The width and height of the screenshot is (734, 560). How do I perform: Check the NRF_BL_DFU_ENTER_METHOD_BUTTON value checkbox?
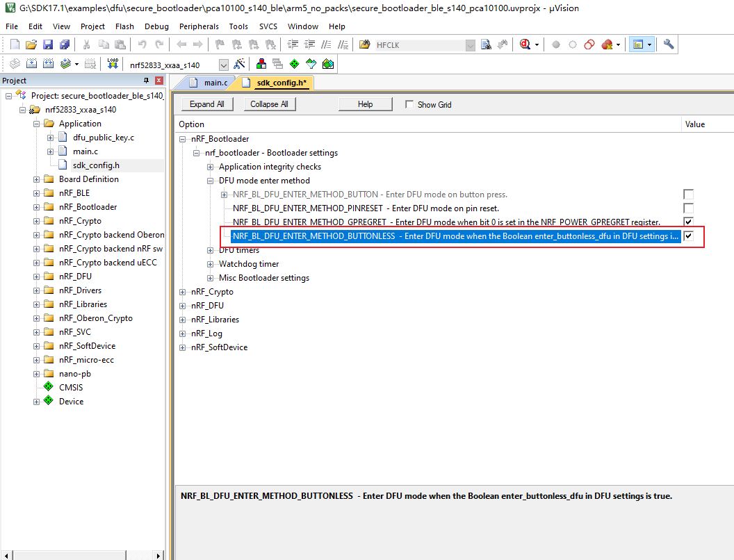coord(688,194)
